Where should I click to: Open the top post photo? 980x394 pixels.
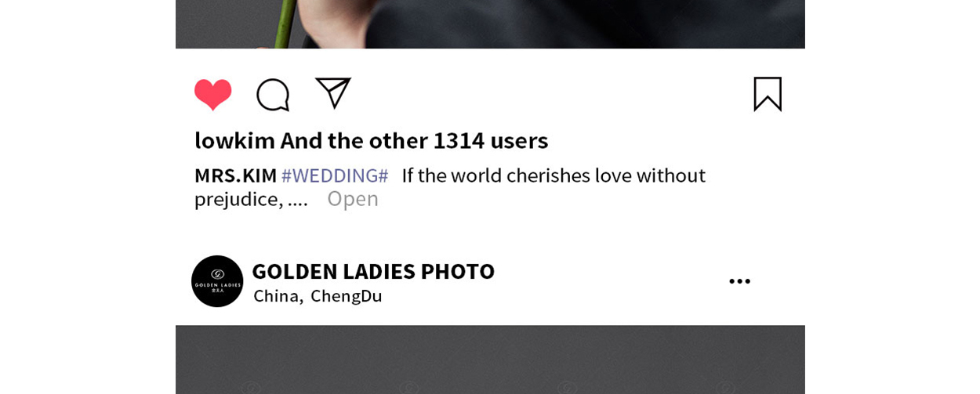(490, 24)
